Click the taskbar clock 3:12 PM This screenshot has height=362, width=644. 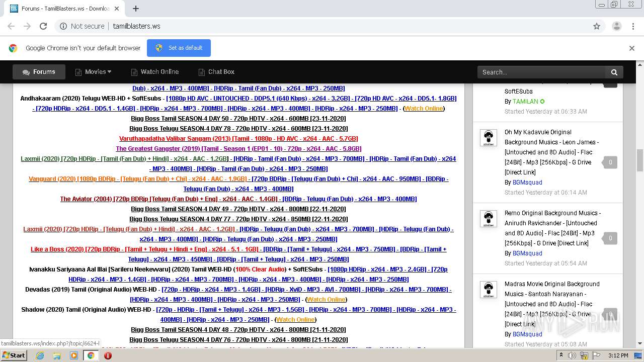click(618, 355)
